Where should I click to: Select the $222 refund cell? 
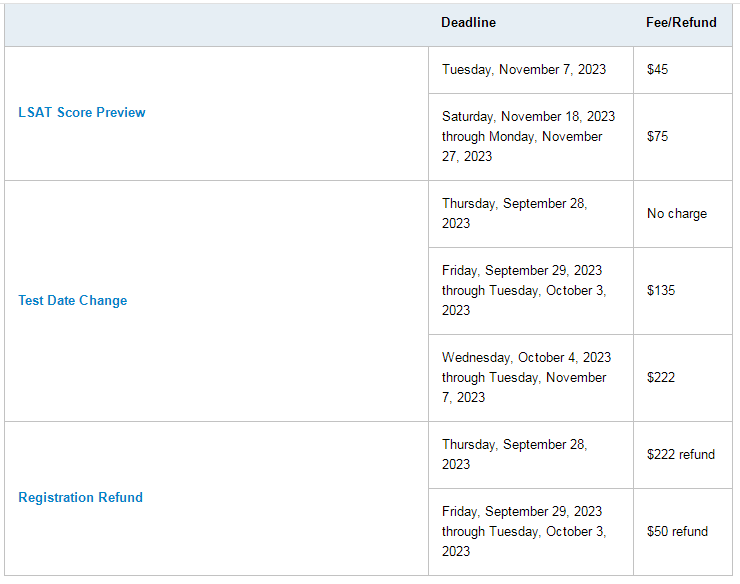pyautogui.click(x=683, y=455)
